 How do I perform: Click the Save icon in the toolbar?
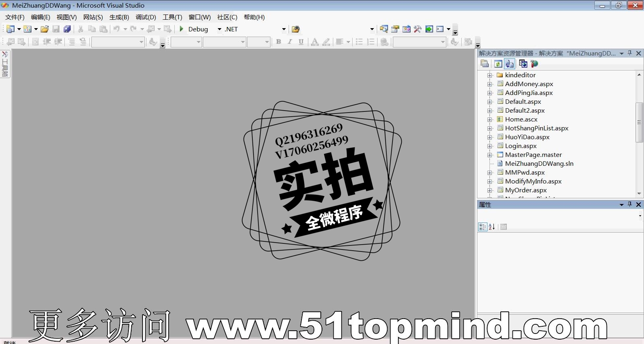[56, 29]
